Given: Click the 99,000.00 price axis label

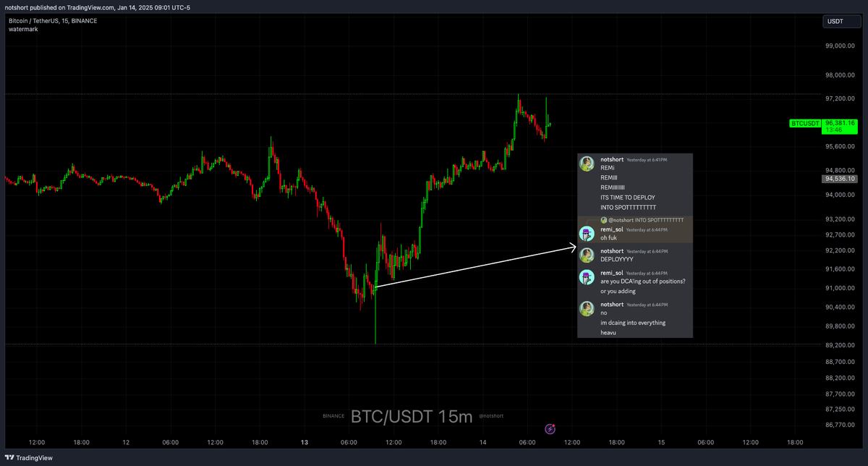Looking at the screenshot, I should 840,46.
